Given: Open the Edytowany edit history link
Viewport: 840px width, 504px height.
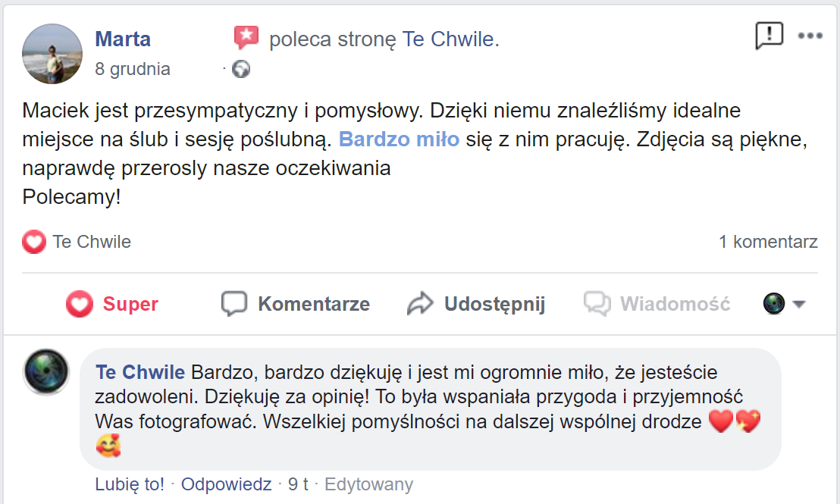Looking at the screenshot, I should [368, 484].
